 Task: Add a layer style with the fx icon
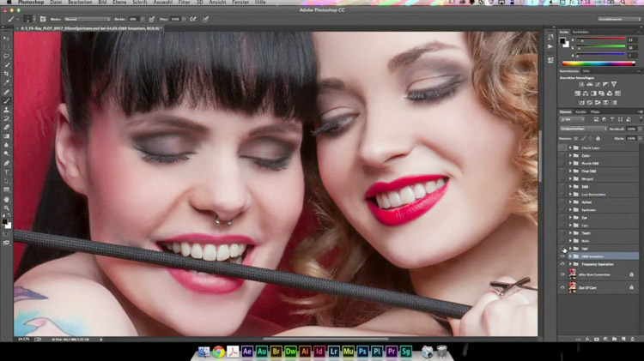coord(587,340)
